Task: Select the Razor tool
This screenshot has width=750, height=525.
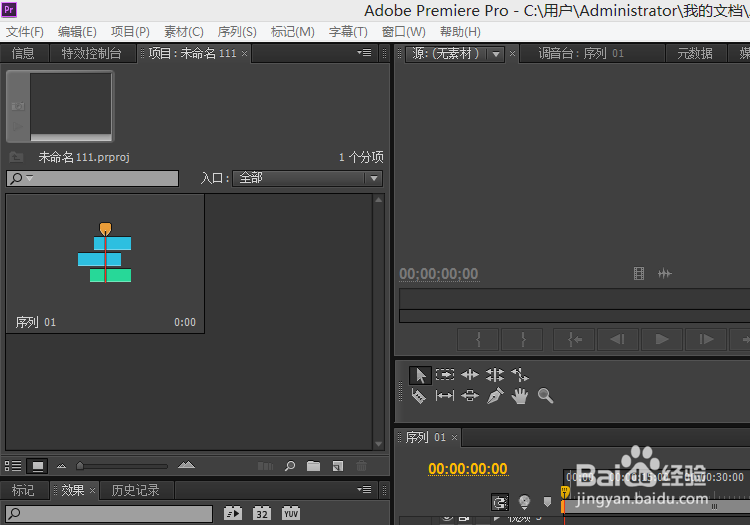Action: pos(418,396)
